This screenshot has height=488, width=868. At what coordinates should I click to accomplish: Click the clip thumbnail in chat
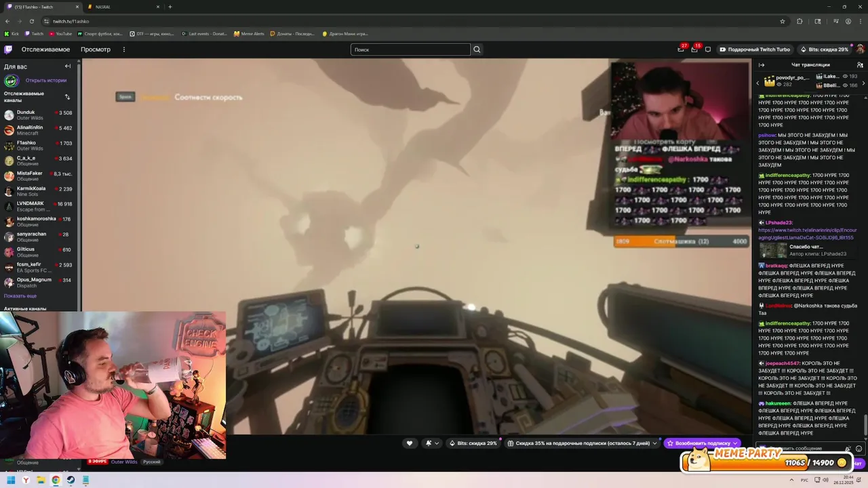click(772, 250)
